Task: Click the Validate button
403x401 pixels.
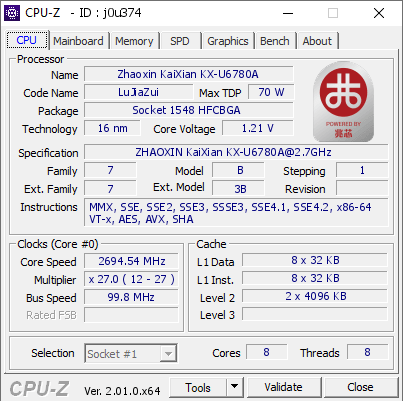Action: 283,387
